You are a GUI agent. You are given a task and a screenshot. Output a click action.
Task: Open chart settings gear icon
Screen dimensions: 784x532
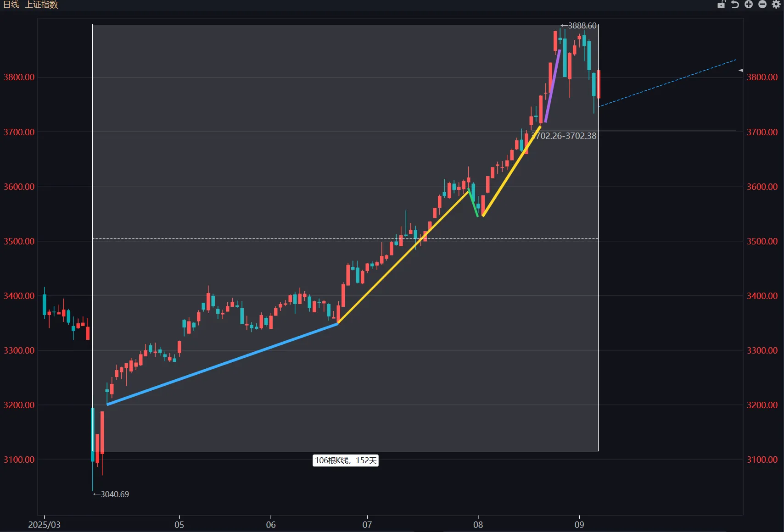(x=776, y=5)
